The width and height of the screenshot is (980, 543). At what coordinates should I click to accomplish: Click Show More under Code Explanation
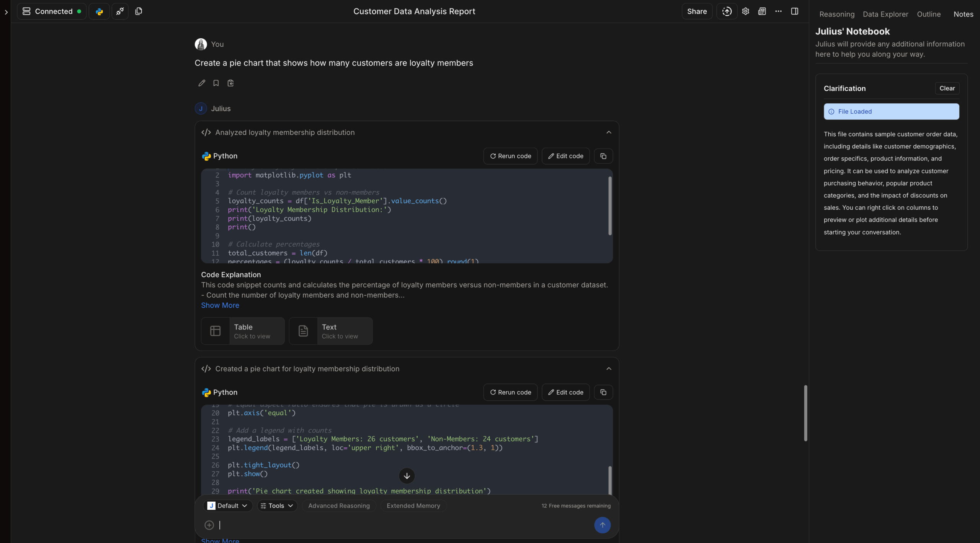[x=220, y=305]
